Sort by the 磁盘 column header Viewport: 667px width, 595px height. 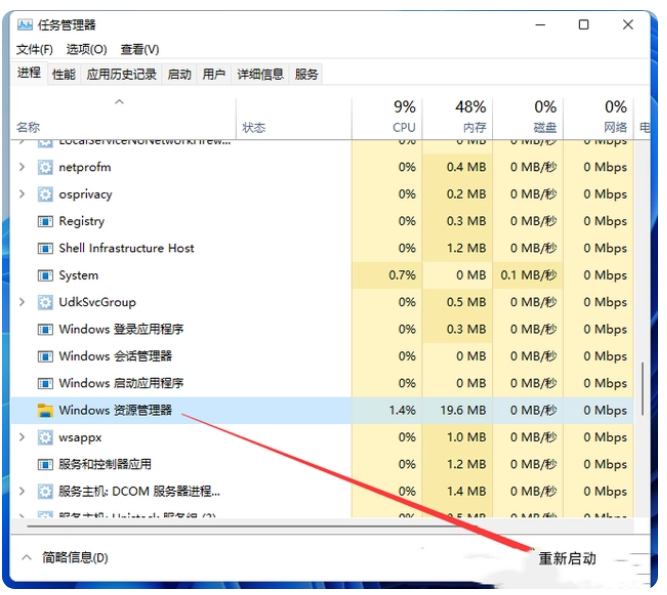528,119
